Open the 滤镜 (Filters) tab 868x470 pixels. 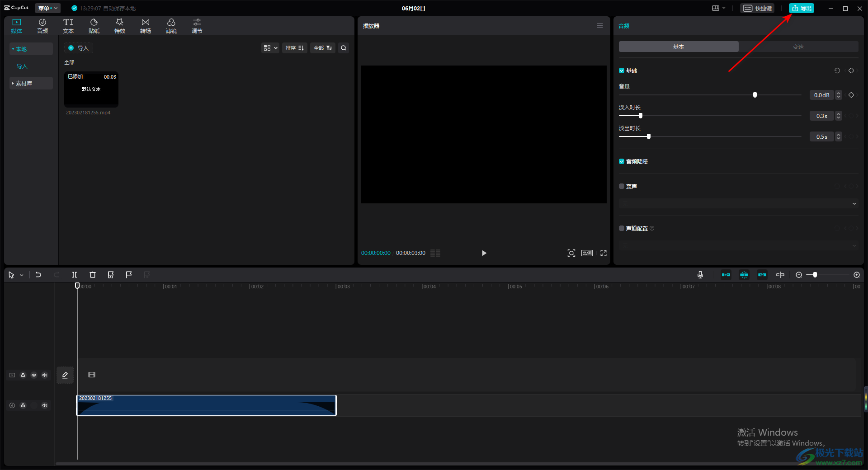click(x=171, y=26)
